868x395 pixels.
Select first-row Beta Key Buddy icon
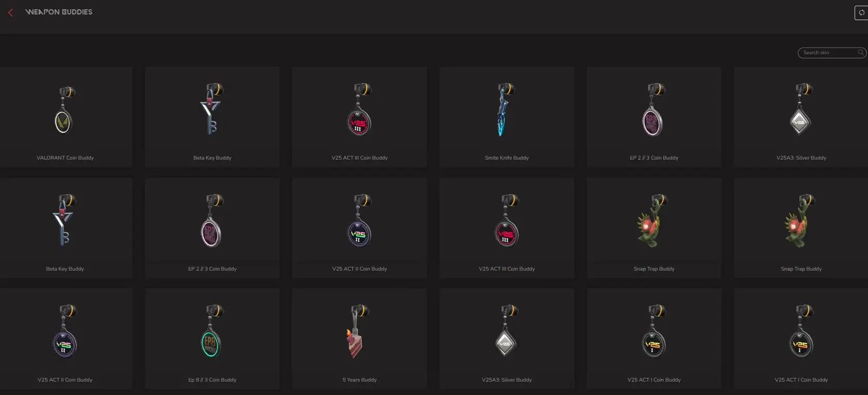coord(211,109)
